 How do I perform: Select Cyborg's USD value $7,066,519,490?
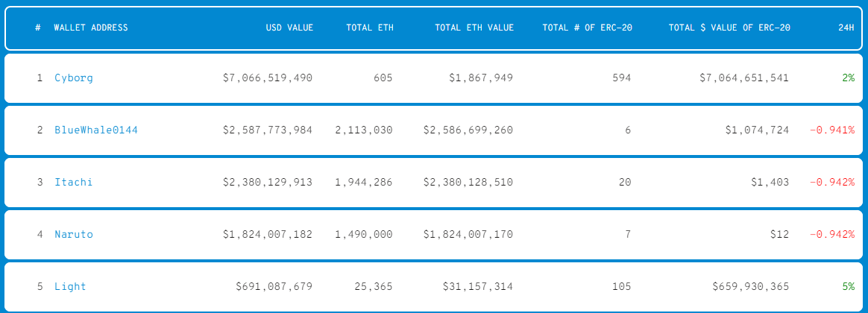268,78
